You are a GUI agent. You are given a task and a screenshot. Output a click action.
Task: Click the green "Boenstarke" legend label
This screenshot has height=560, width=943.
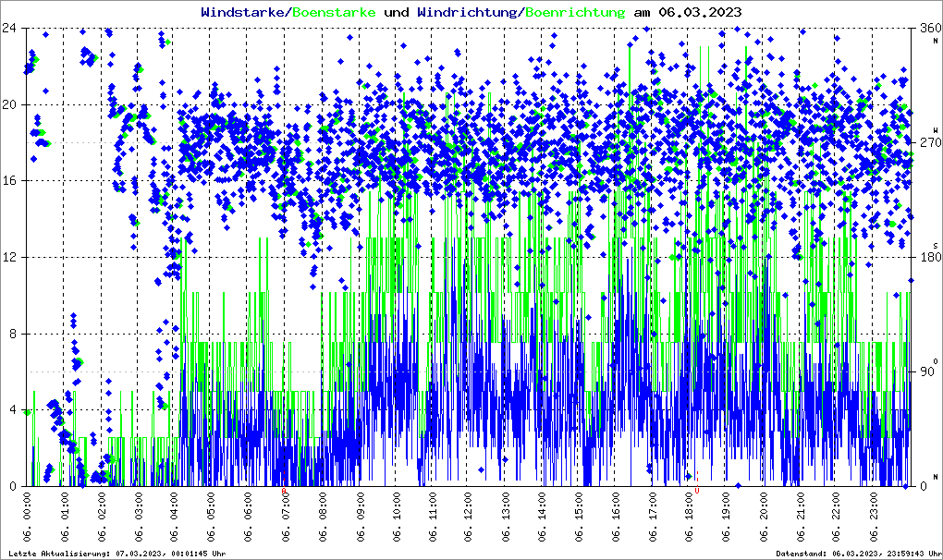pyautogui.click(x=335, y=12)
